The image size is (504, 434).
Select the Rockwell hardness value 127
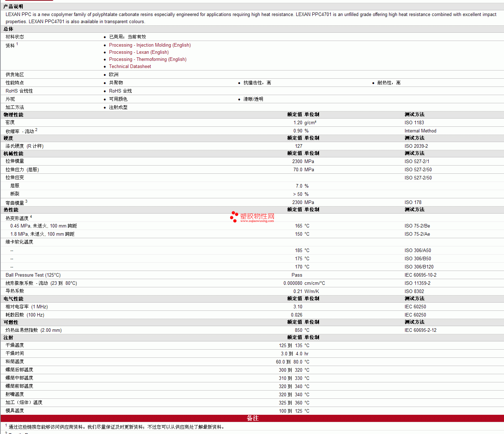pyautogui.click(x=298, y=146)
